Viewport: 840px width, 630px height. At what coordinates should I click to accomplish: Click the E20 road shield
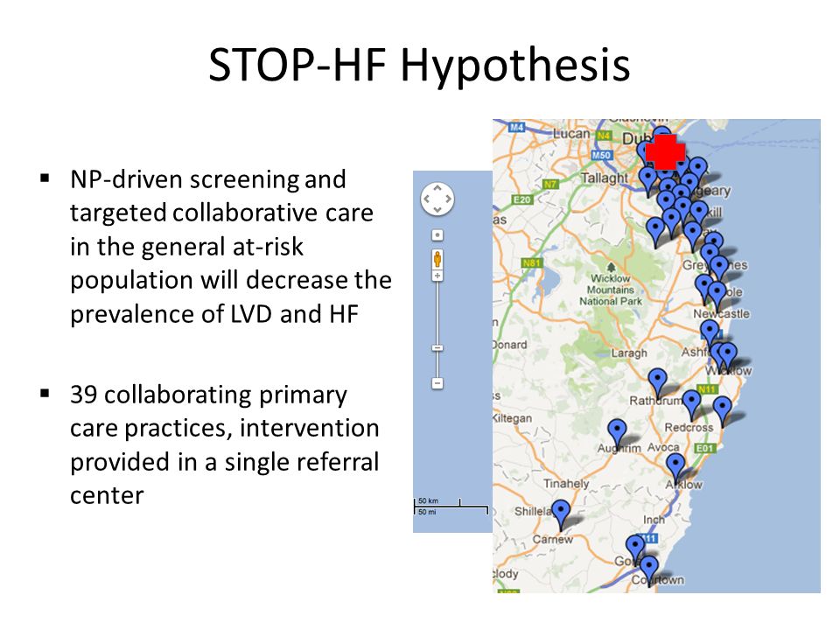[x=521, y=199]
